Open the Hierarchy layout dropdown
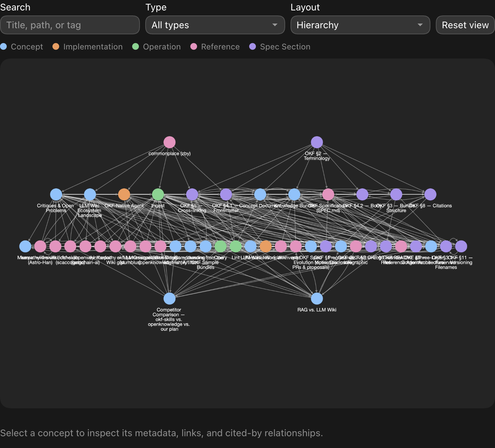The width and height of the screenshot is (495, 448). point(360,25)
